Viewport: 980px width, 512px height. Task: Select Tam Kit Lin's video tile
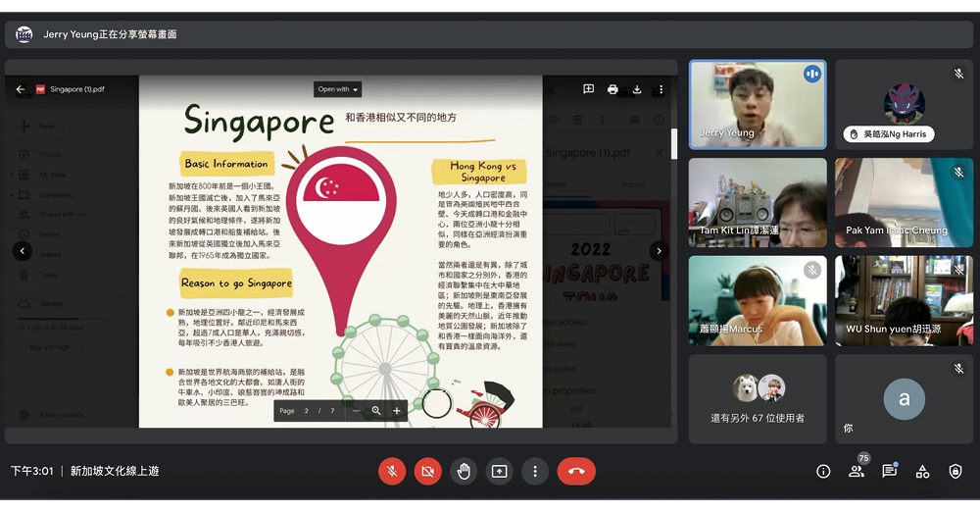pos(758,202)
